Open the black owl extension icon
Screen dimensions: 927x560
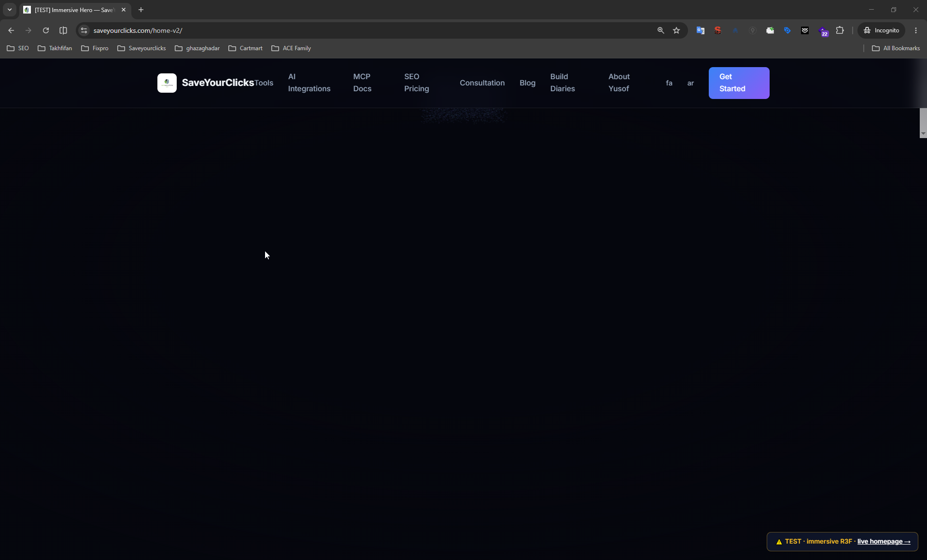(805, 30)
